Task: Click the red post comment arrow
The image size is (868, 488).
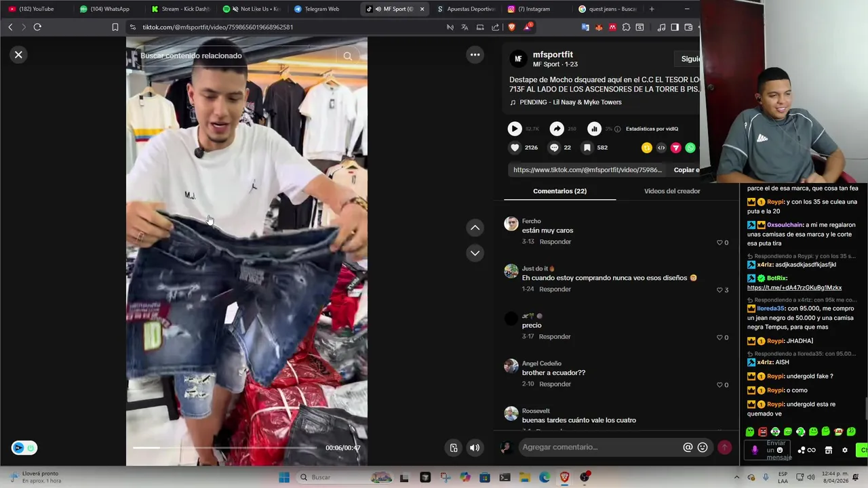Action: (x=724, y=447)
